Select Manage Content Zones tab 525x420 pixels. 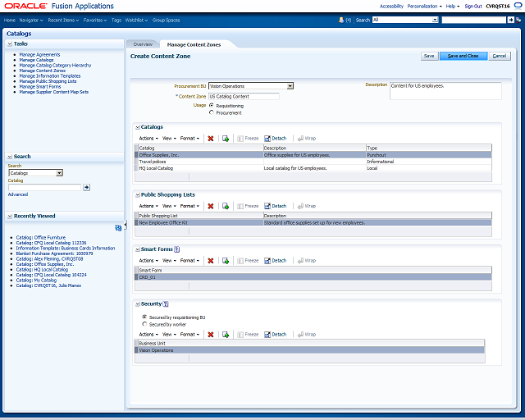click(194, 44)
